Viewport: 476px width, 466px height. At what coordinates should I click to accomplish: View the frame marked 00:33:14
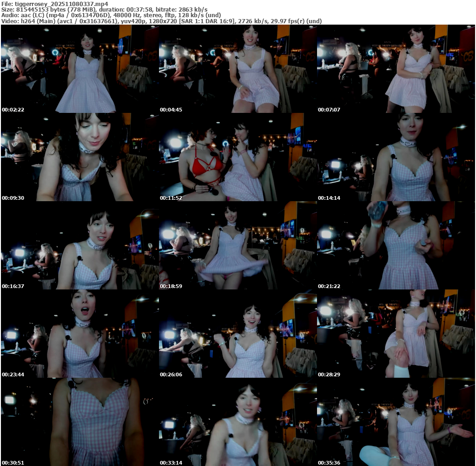(x=238, y=422)
